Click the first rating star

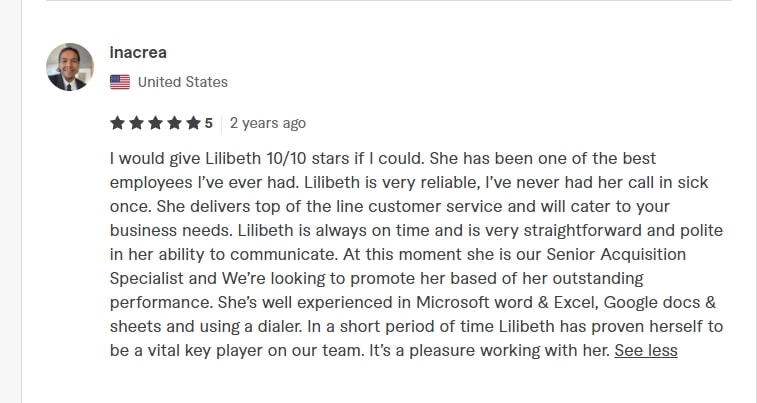117,123
